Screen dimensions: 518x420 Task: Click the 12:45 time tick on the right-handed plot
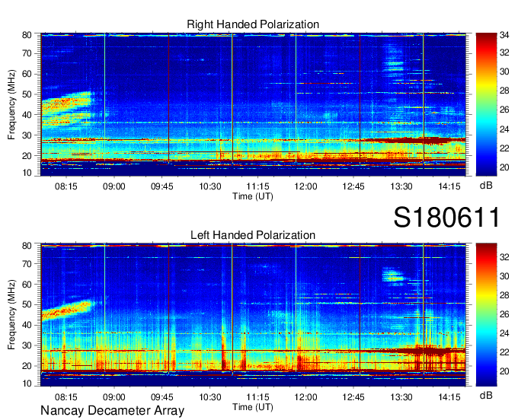353,186
